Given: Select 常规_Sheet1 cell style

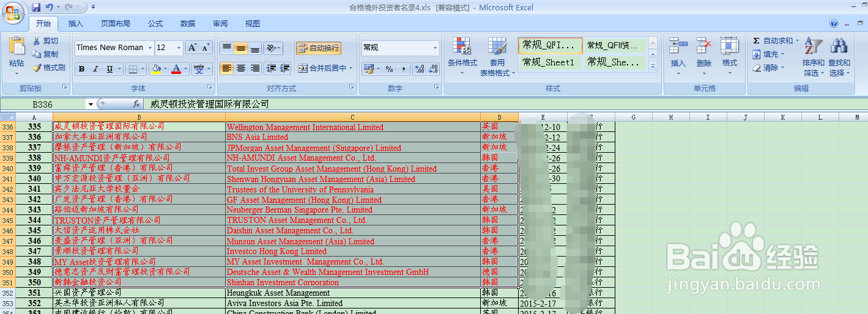Looking at the screenshot, I should 551,62.
